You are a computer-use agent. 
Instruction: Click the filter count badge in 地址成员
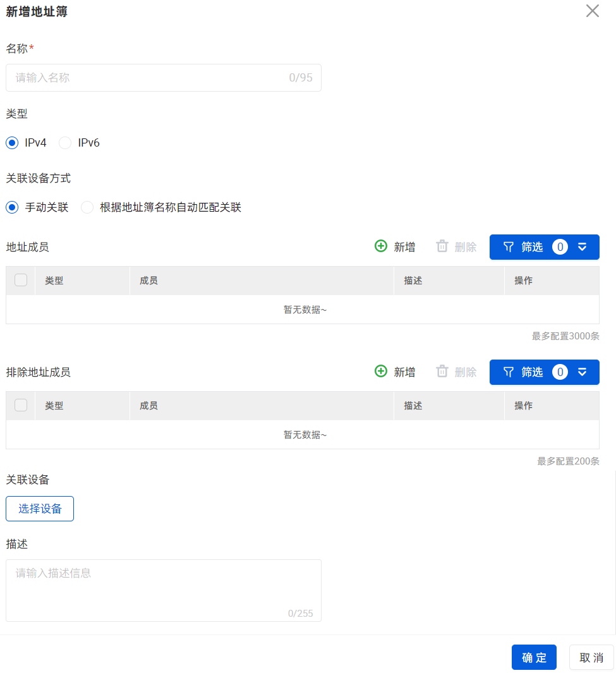coord(560,247)
